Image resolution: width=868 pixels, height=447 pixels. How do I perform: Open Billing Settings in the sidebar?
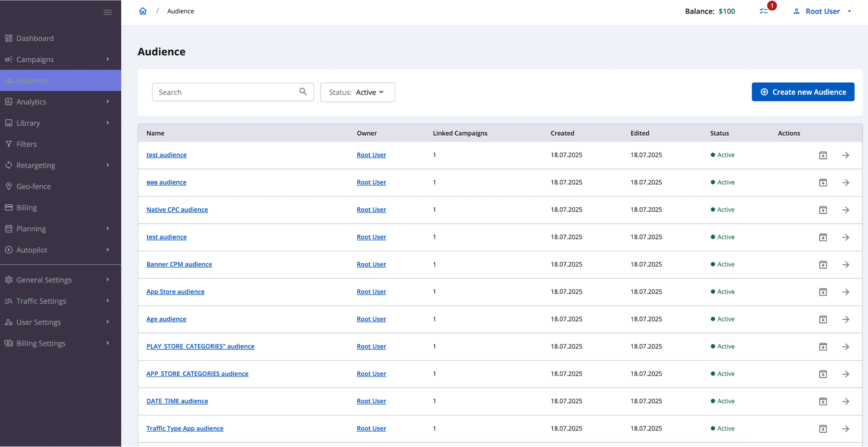click(x=61, y=343)
